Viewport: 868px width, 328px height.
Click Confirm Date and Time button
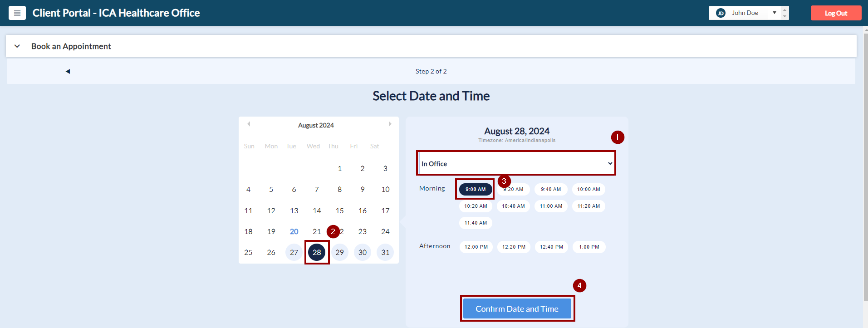click(517, 309)
